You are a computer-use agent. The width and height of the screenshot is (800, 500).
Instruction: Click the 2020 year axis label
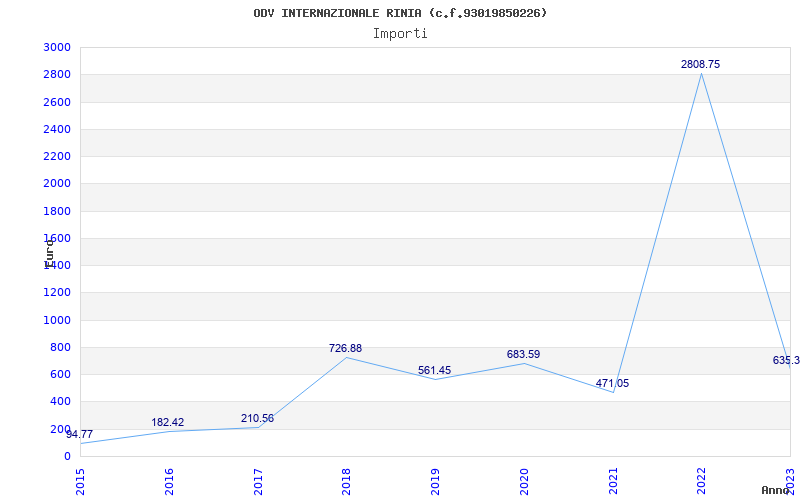coord(524,481)
